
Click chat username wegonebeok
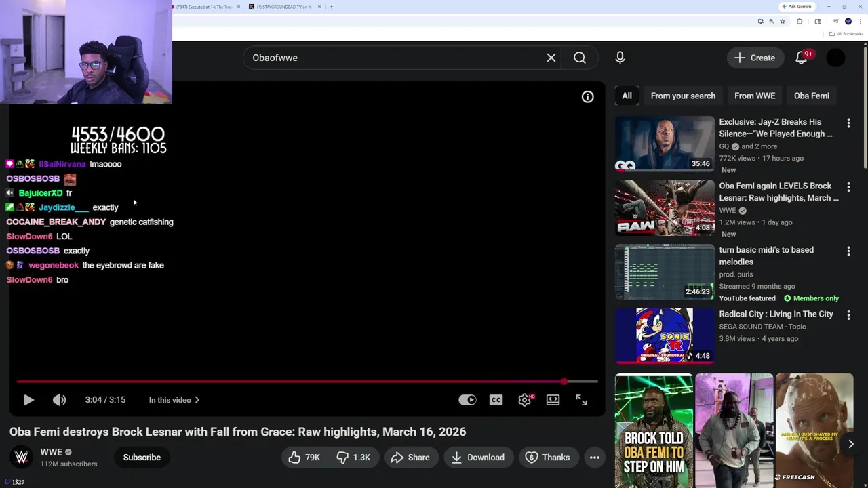click(54, 265)
